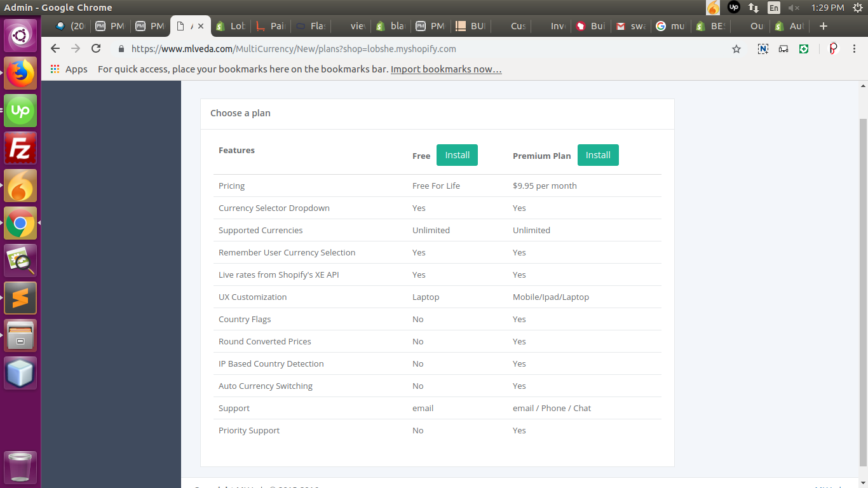Click the Pinterest extension icon
Viewport: 868px width, 488px height.
point(833,49)
